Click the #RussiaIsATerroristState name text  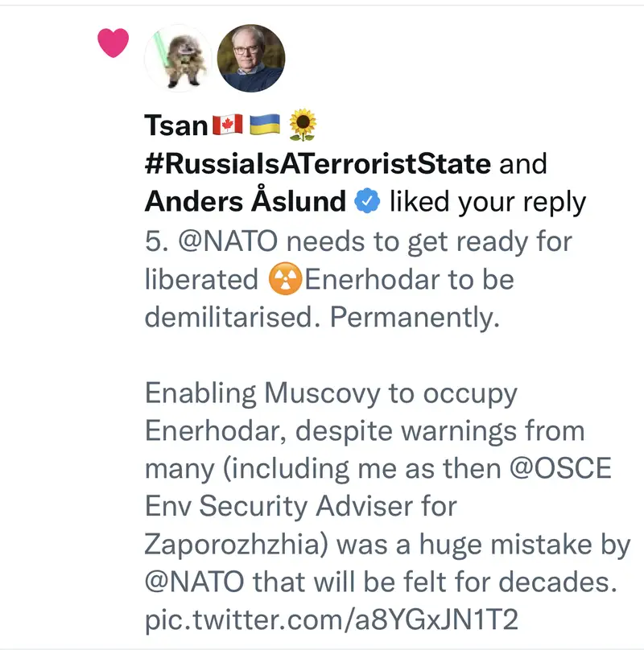pyautogui.click(x=318, y=164)
